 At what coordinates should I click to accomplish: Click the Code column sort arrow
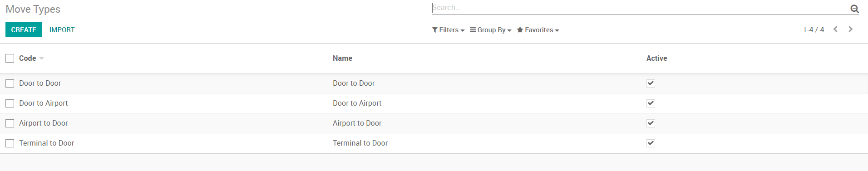click(41, 59)
